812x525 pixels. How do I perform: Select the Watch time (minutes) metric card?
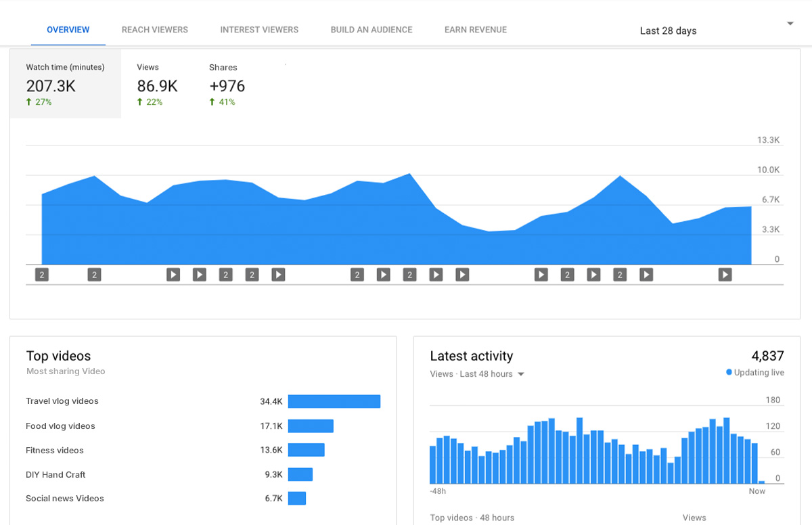pos(66,84)
